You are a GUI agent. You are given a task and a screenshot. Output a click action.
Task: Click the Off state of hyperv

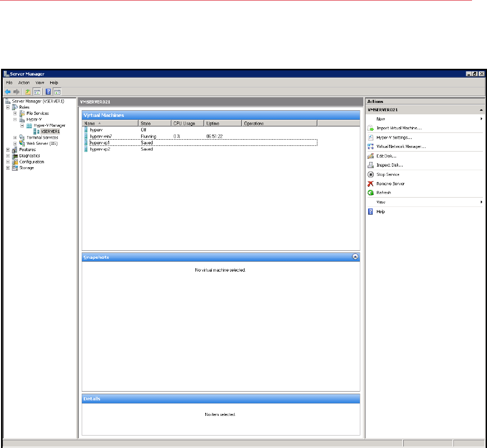(x=144, y=130)
